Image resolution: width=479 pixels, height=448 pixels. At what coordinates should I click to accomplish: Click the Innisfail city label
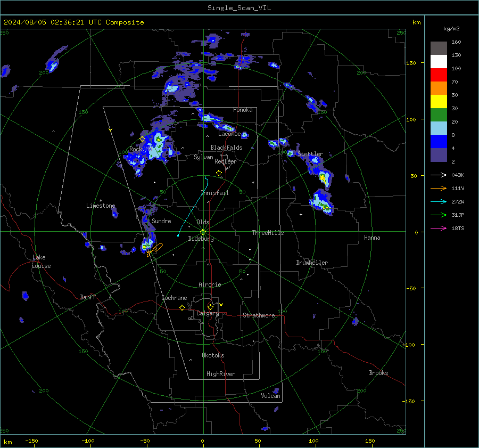pyautogui.click(x=215, y=193)
